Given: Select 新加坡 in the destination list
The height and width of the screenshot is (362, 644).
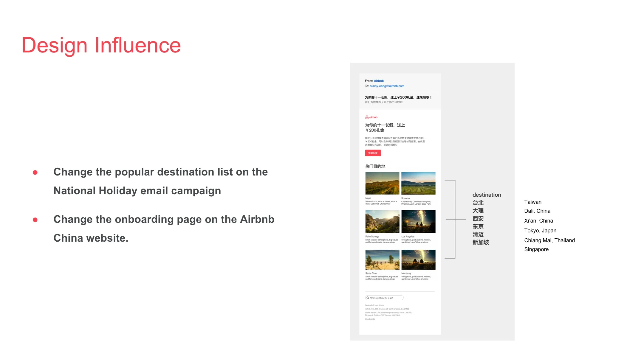Looking at the screenshot, I should pos(481,242).
